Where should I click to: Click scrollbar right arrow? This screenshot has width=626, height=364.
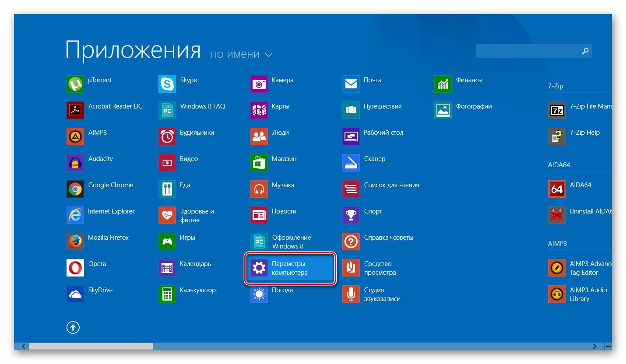point(594,346)
